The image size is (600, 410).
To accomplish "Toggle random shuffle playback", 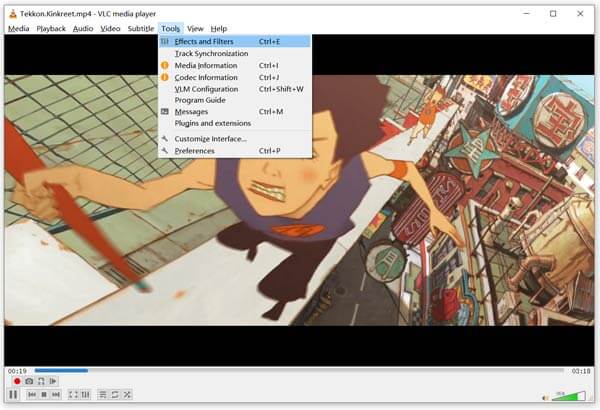I will 127,394.
